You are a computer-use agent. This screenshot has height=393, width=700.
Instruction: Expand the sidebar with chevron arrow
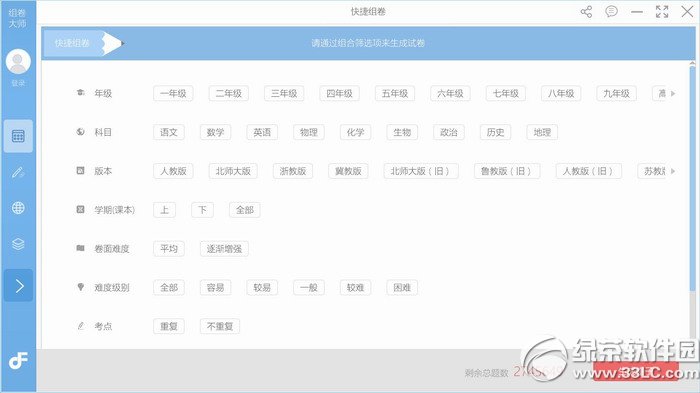coord(18,285)
